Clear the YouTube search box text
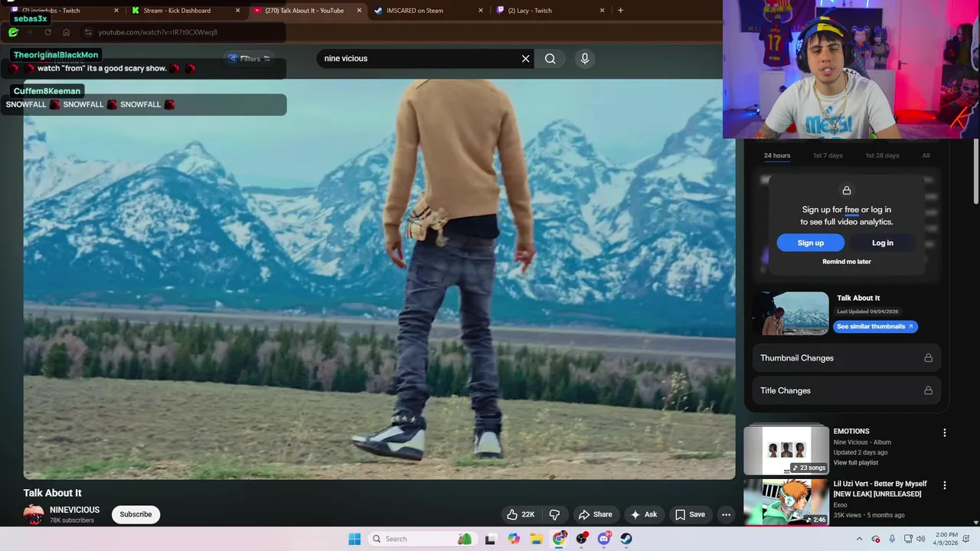 [x=525, y=58]
